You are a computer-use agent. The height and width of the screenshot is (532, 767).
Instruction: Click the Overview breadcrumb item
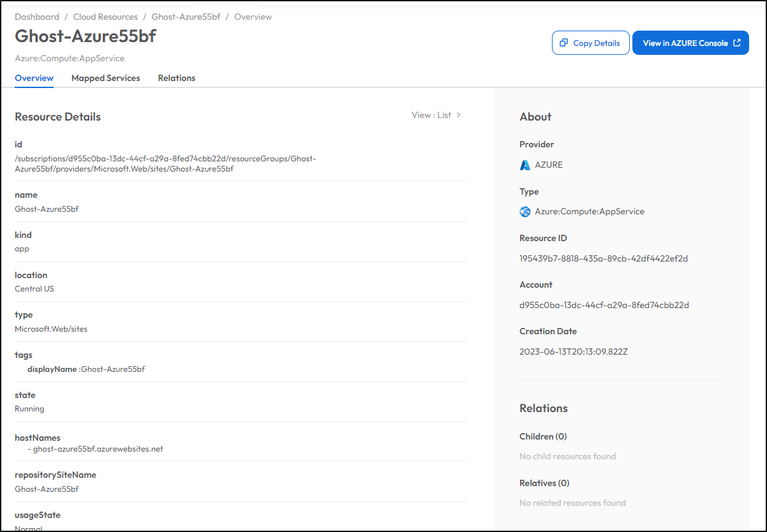(x=253, y=17)
